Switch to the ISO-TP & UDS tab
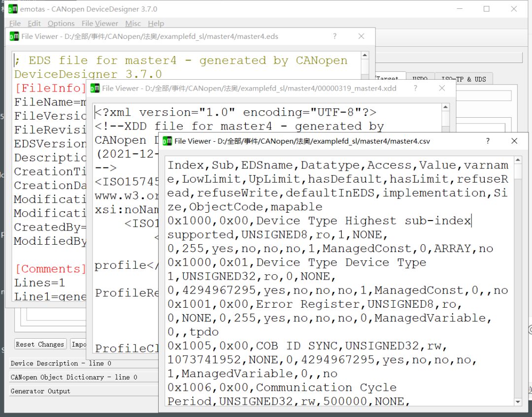 click(464, 79)
